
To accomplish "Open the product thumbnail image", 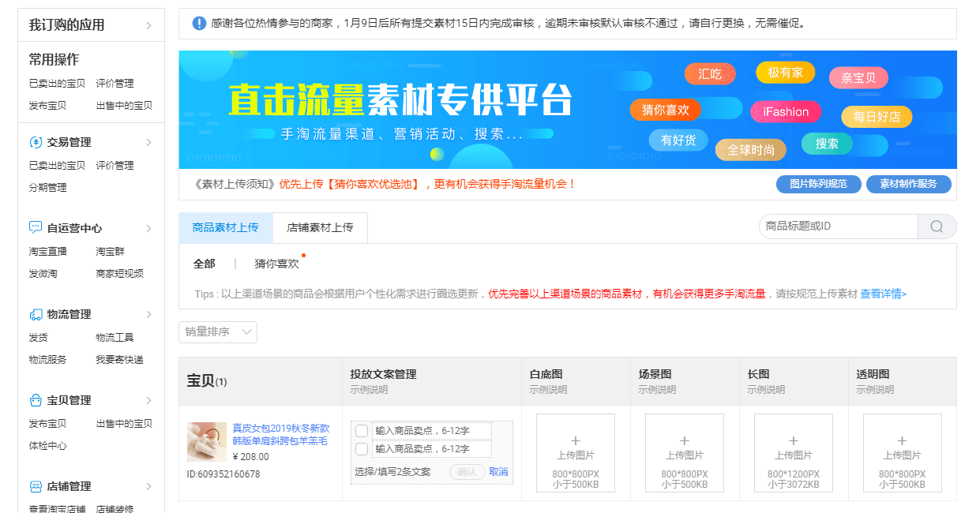I will pyautogui.click(x=207, y=442).
